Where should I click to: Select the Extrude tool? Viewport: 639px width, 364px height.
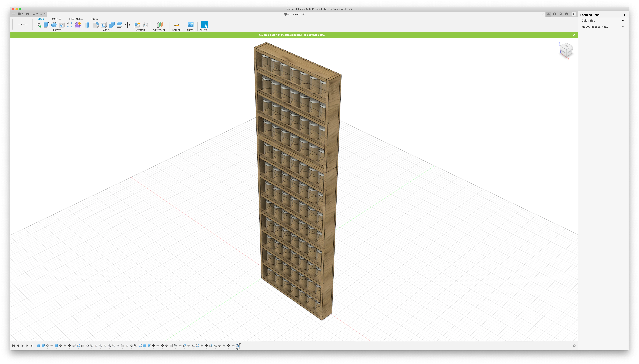[x=46, y=25]
